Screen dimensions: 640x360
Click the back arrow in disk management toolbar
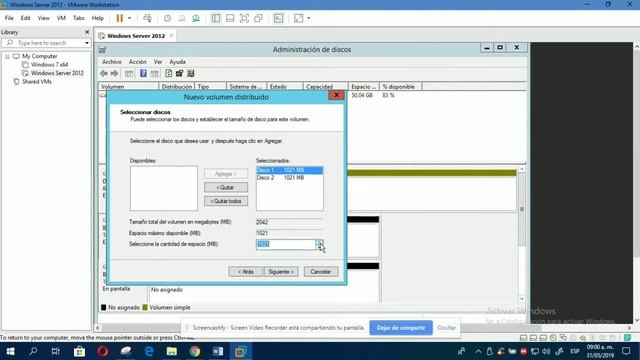click(104, 73)
